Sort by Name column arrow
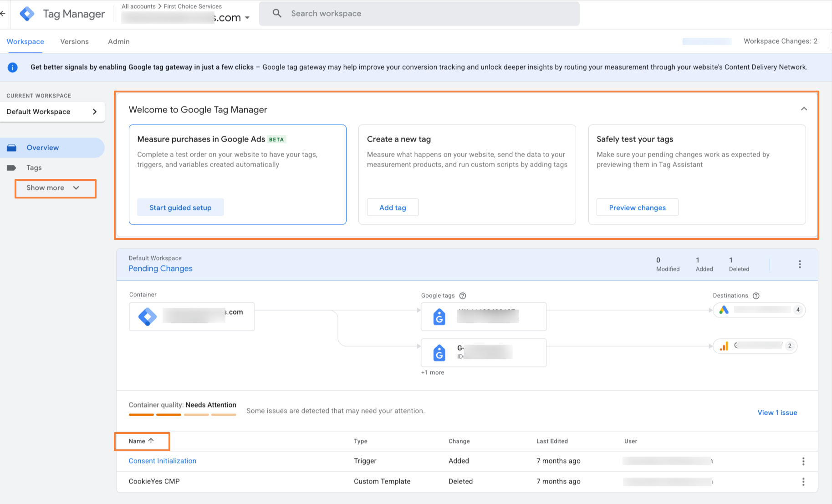The height and width of the screenshot is (504, 832). 151,441
